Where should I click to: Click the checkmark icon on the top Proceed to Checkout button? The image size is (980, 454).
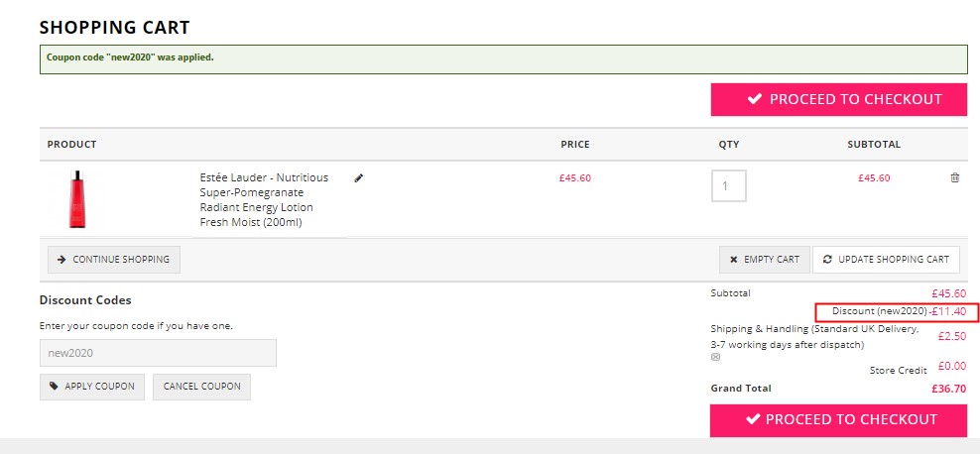755,99
